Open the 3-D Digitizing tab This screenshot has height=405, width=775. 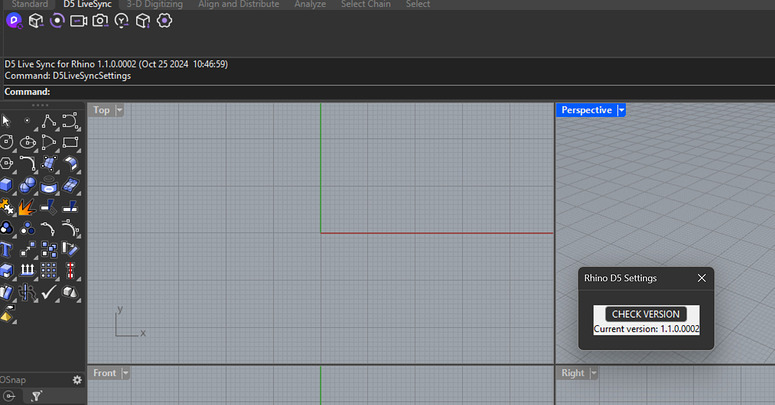tap(155, 4)
